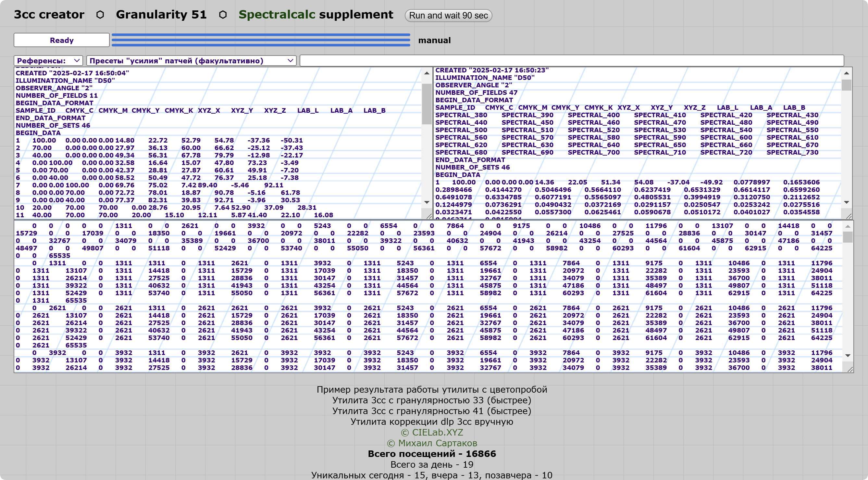Click the hexagon icon after Granularity 51
This screenshot has height=480, width=868.
(x=223, y=15)
